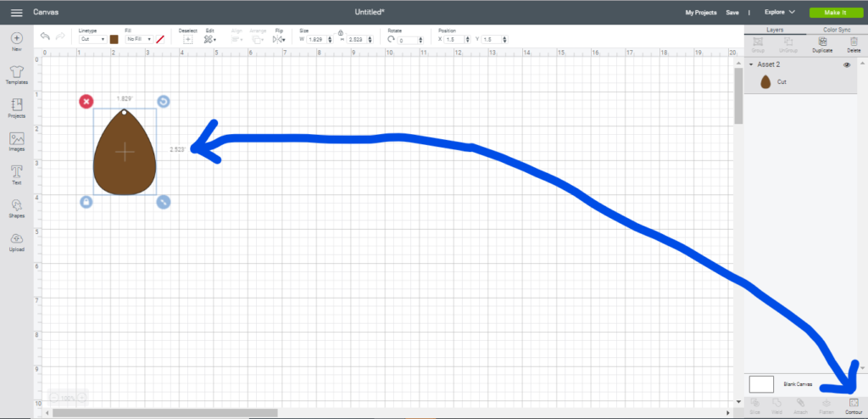Toggle the lock handle on selected shape
This screenshot has height=419, width=868.
click(86, 202)
